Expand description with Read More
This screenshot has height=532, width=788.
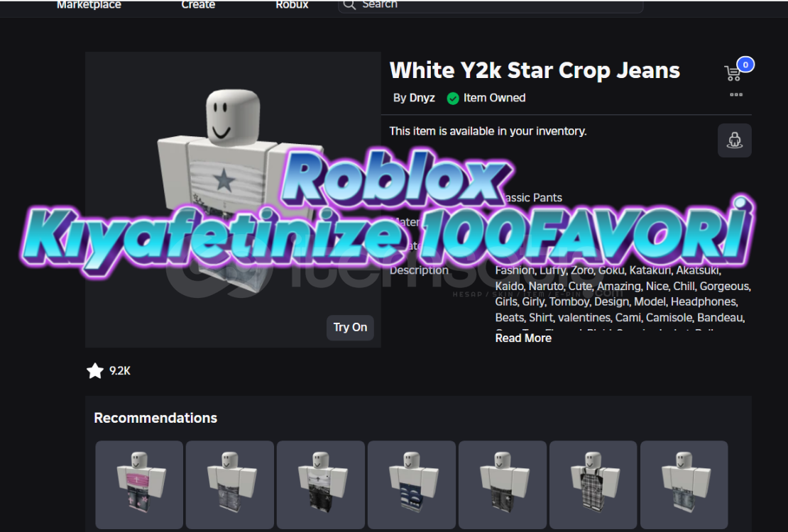(x=523, y=338)
